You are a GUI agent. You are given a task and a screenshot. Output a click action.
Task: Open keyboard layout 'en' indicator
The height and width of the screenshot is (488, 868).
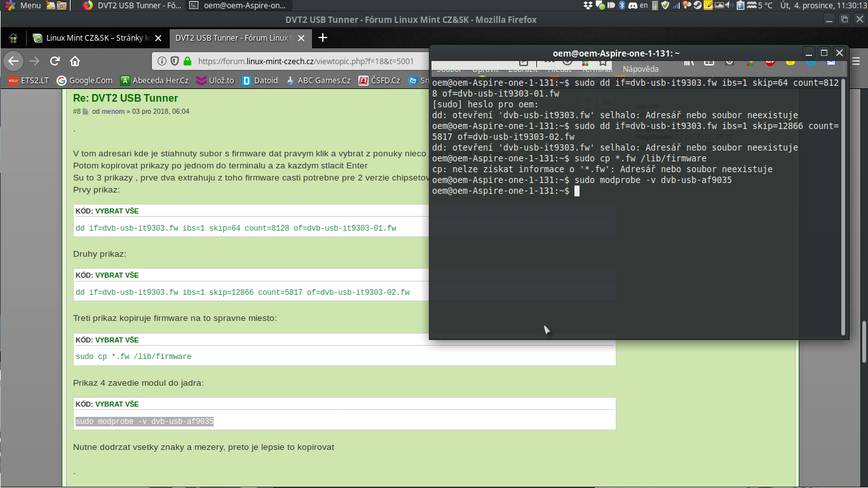pos(643,5)
